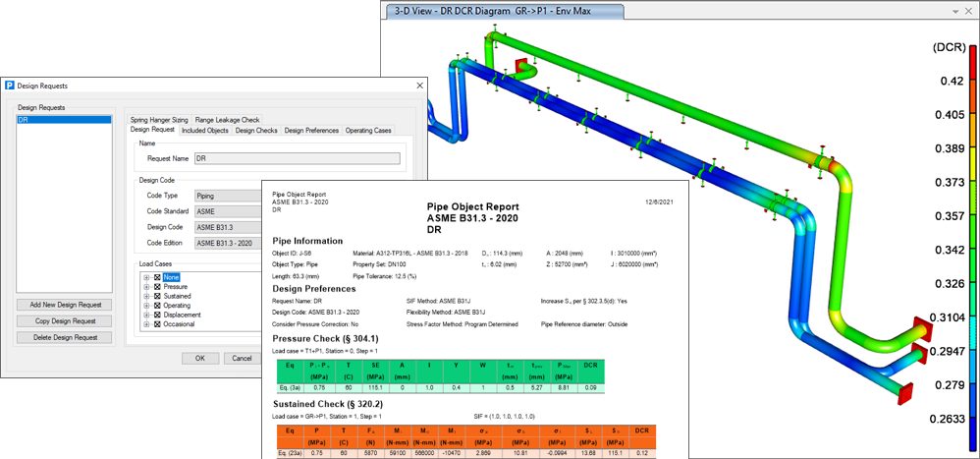Expand the Displacement load case node
This screenshot has height=459, width=980.
147,315
